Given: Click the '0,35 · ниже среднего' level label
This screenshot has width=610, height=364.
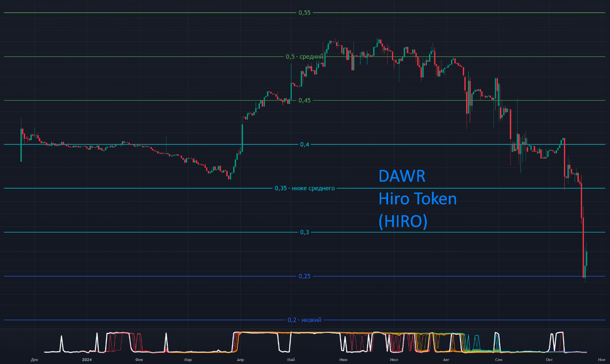Looking at the screenshot, I should 304,188.
